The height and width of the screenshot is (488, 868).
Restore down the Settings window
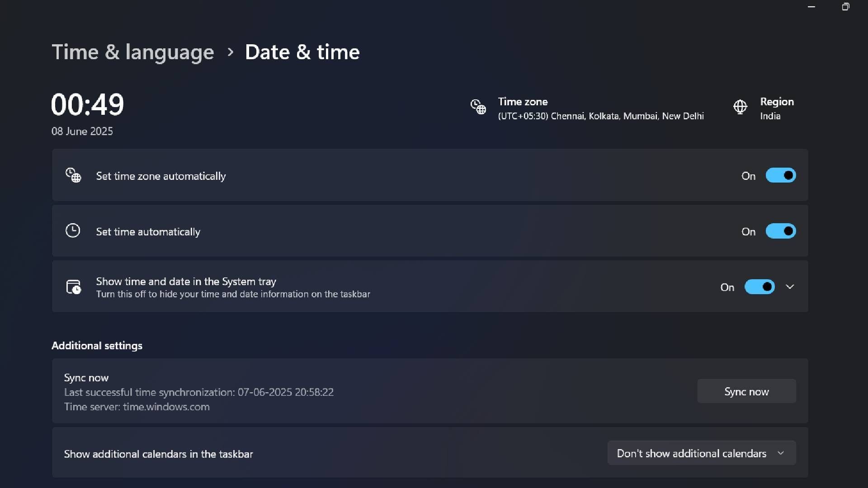tap(845, 7)
